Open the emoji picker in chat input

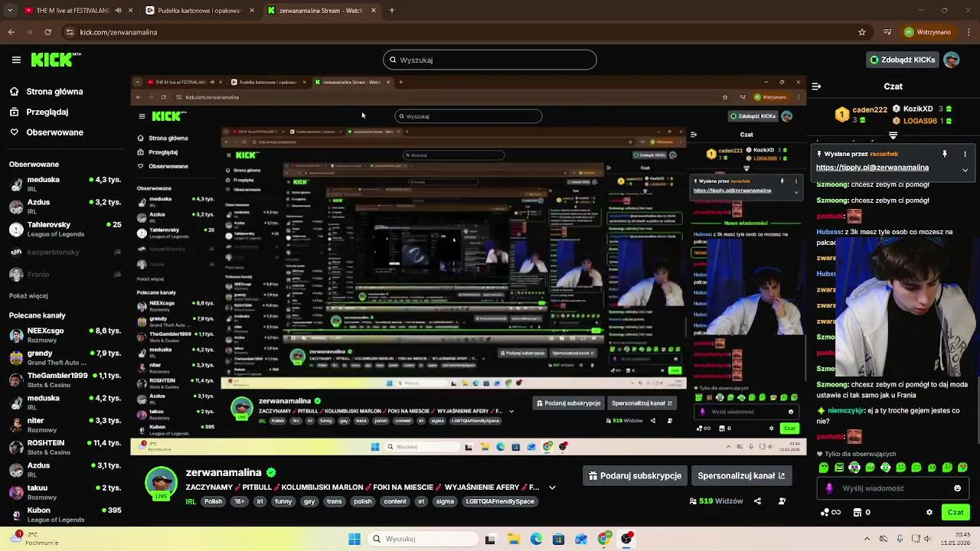pos(957,488)
